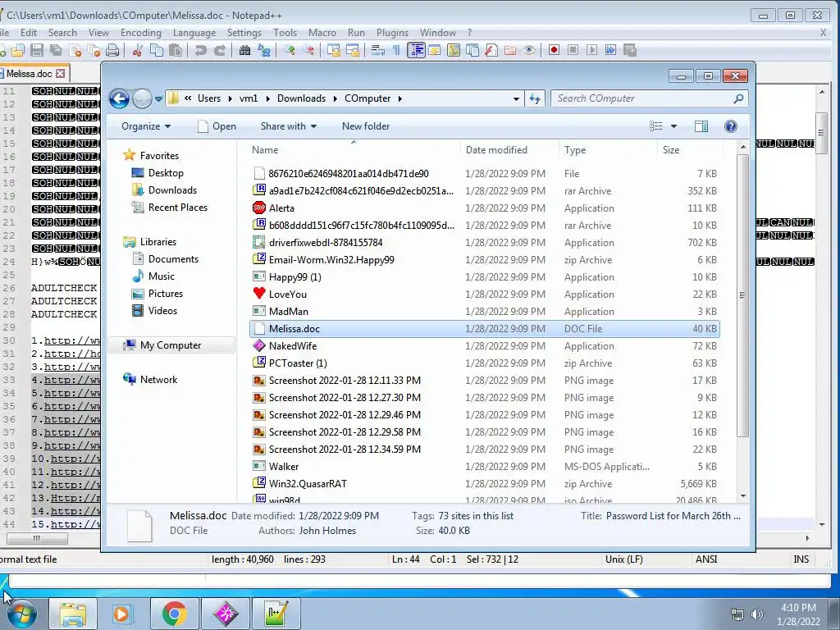The height and width of the screenshot is (630, 840).
Task: Click the Explorer file list vertical scrollbar thumb
Action: tap(742, 294)
